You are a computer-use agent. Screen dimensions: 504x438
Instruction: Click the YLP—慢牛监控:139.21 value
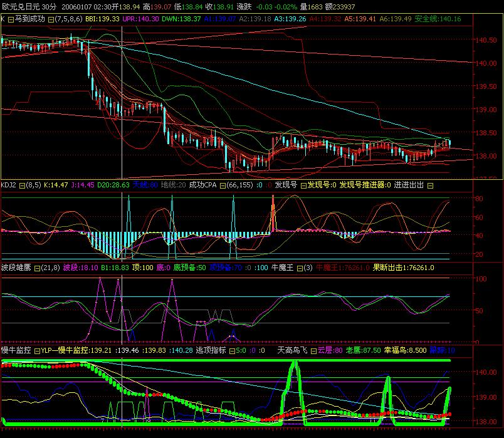point(76,350)
